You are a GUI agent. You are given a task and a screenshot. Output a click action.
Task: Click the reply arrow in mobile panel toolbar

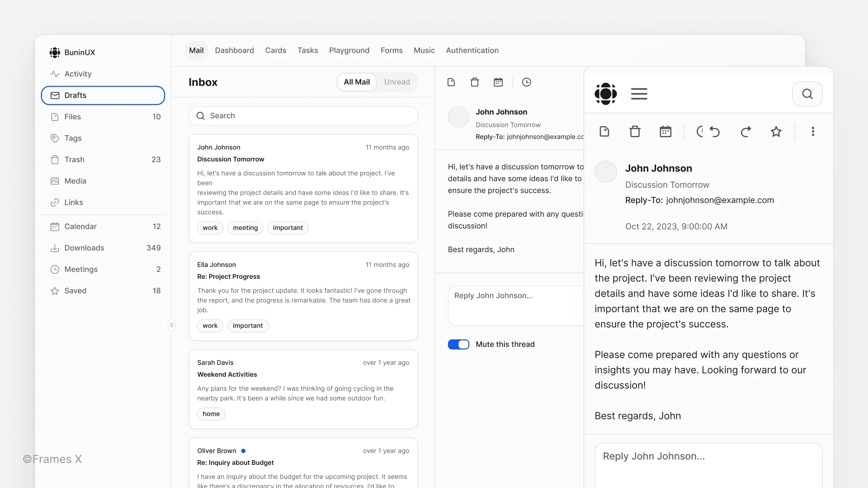(x=715, y=132)
